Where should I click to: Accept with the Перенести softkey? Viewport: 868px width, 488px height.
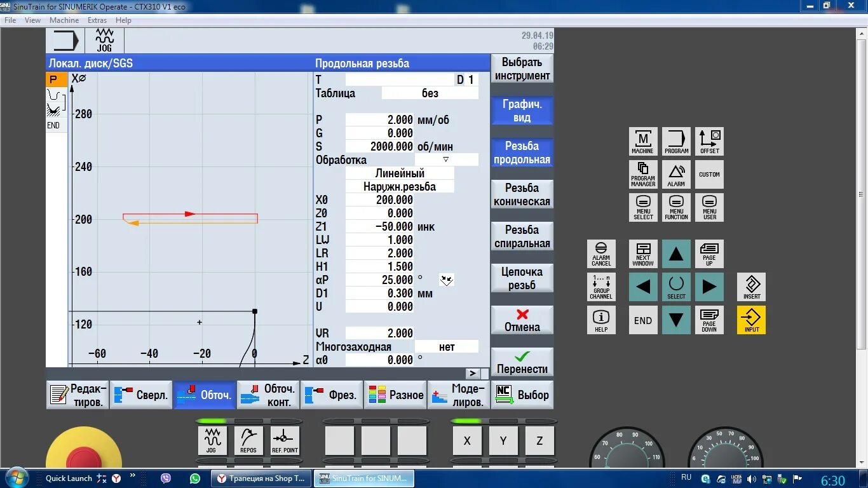(522, 362)
